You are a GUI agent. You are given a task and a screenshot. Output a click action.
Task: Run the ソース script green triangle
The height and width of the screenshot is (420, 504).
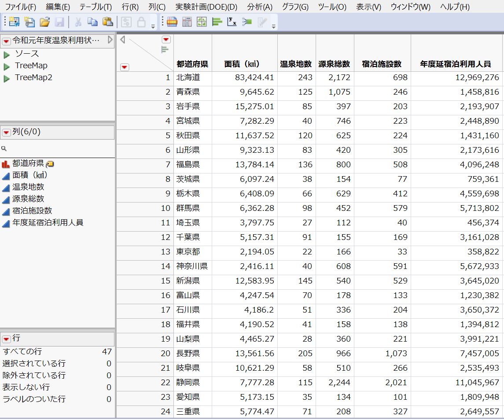(7, 55)
